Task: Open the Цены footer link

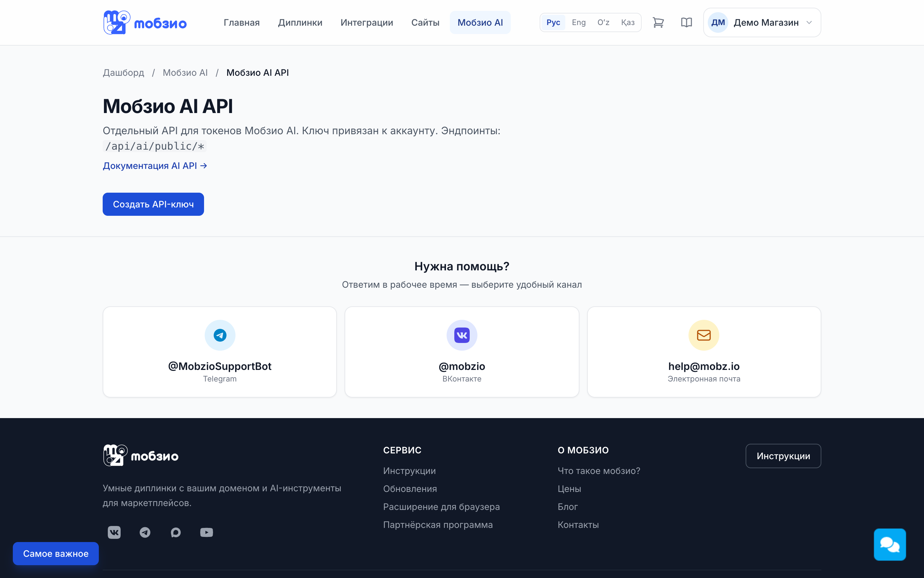Action: (x=569, y=488)
